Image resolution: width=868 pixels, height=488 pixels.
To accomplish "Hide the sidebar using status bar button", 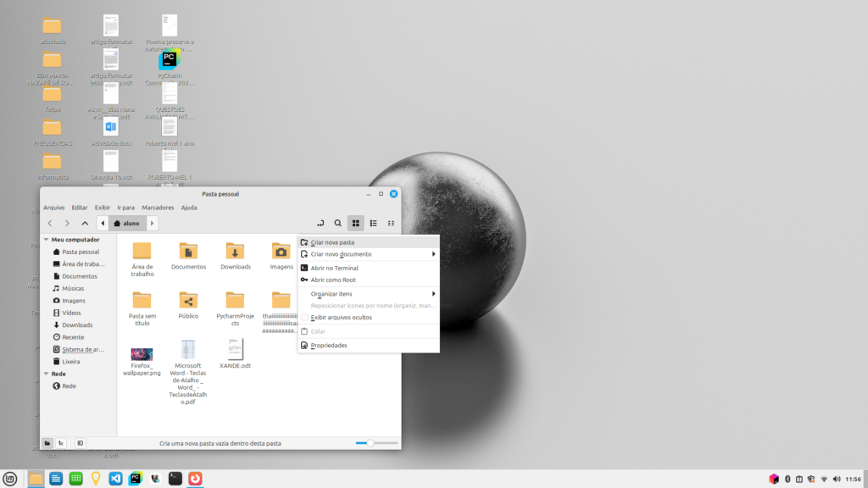I will click(x=80, y=443).
